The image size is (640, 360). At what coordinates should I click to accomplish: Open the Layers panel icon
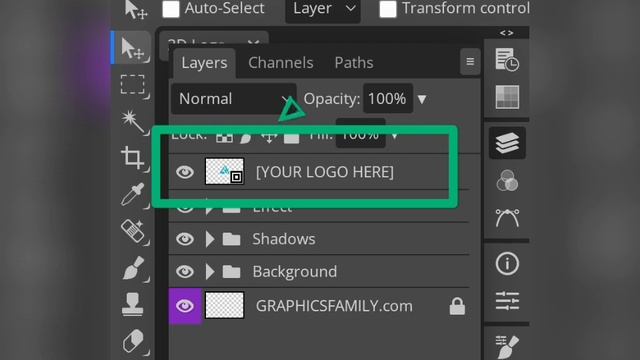507,143
